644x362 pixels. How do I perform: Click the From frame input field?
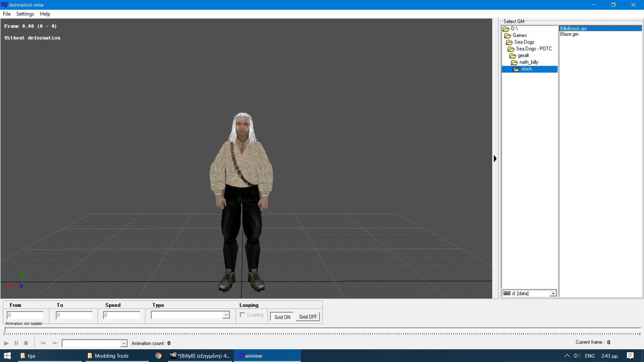pyautogui.click(x=25, y=315)
